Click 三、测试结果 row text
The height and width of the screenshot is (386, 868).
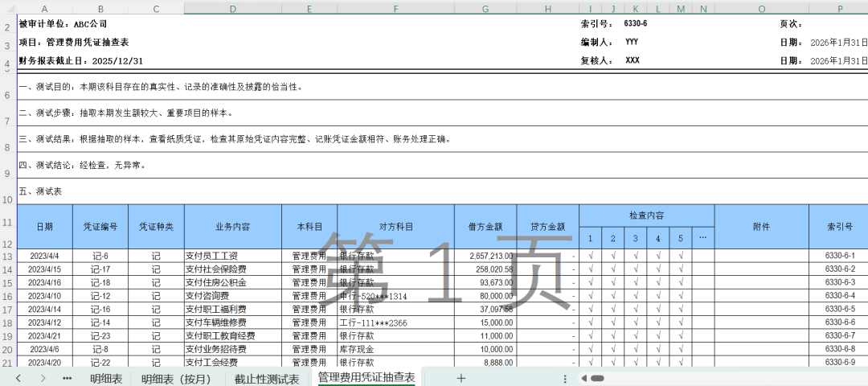tap(235, 140)
